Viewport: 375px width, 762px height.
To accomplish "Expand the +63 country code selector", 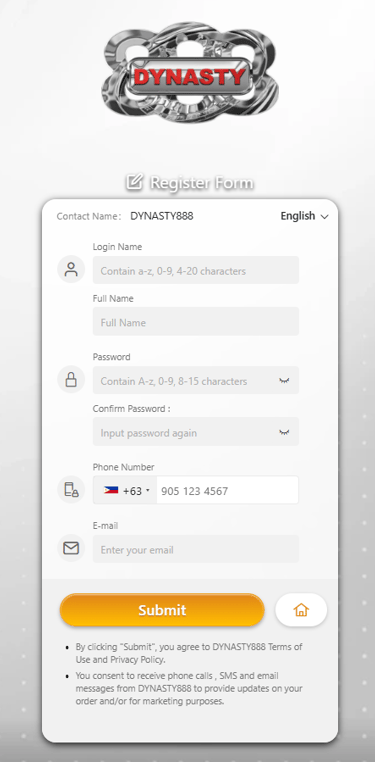I will point(125,490).
